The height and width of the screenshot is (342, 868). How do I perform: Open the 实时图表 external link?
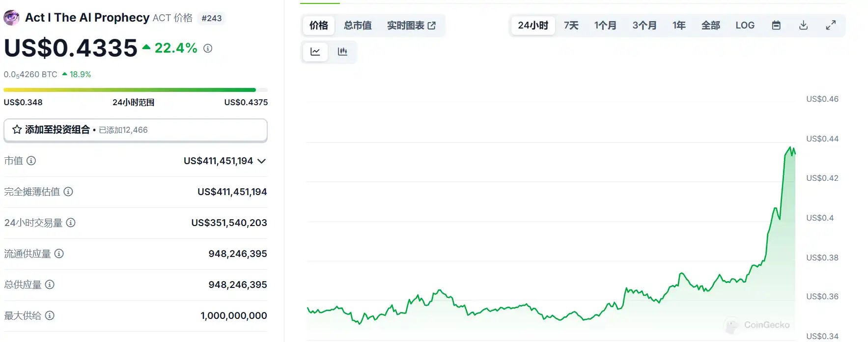tap(411, 26)
